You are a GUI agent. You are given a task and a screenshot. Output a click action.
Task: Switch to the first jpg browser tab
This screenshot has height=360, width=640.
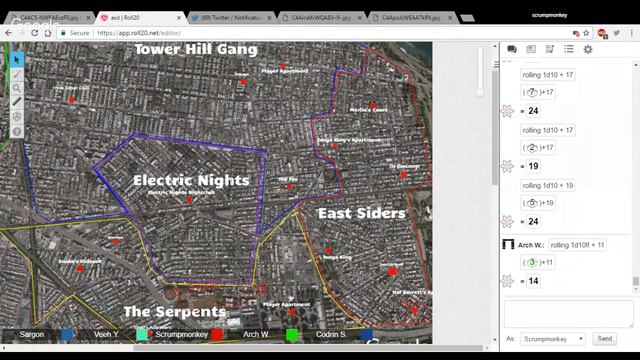(x=49, y=18)
